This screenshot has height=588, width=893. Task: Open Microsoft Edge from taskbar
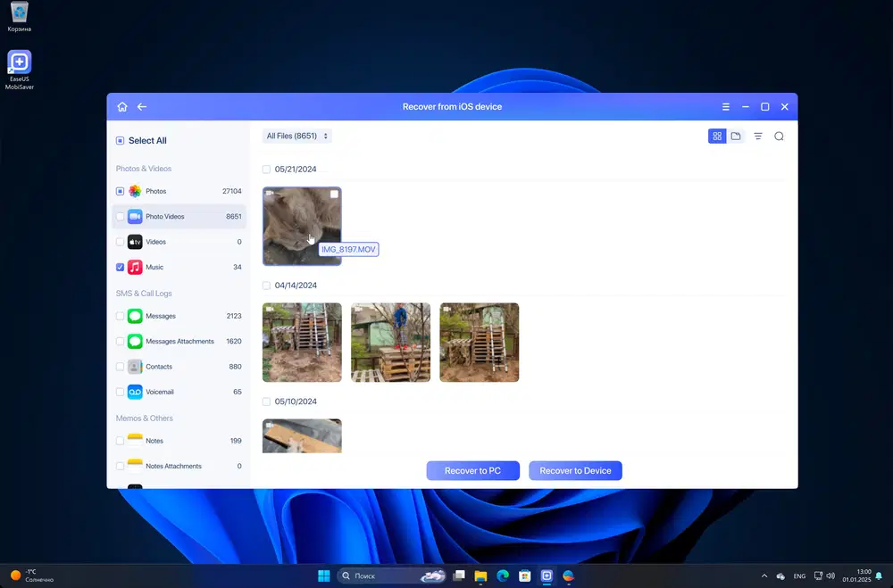point(502,576)
